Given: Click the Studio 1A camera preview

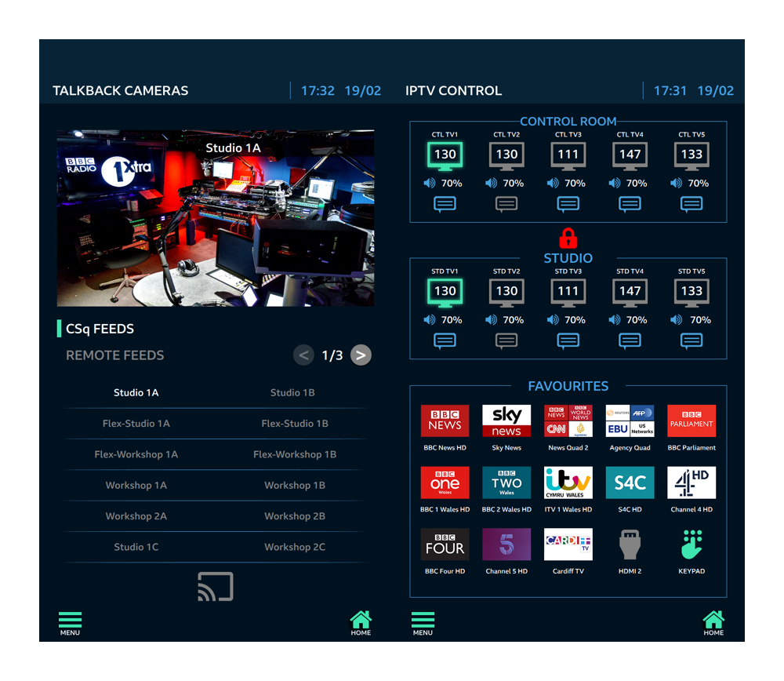Looking at the screenshot, I should [x=215, y=218].
